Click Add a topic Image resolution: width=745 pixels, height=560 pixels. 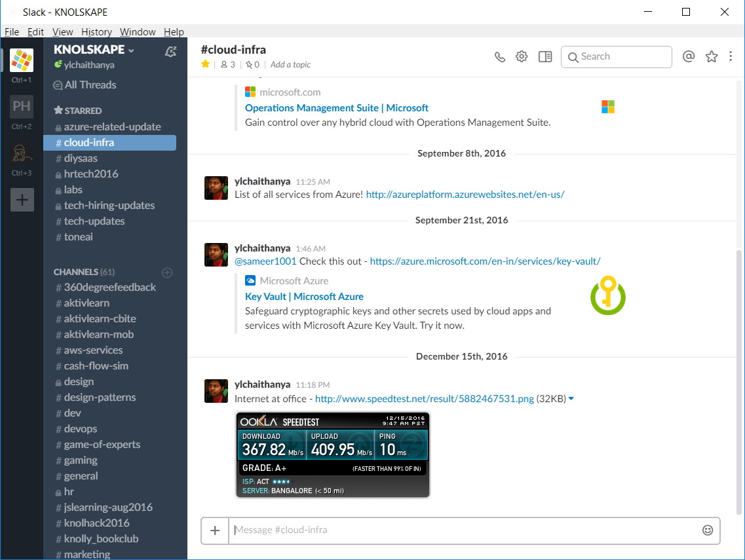point(290,65)
